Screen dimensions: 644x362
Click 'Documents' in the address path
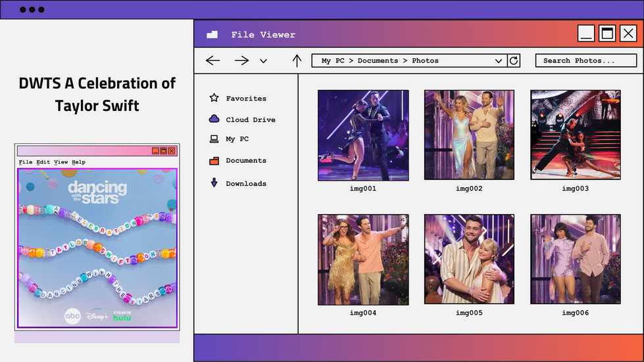378,60
